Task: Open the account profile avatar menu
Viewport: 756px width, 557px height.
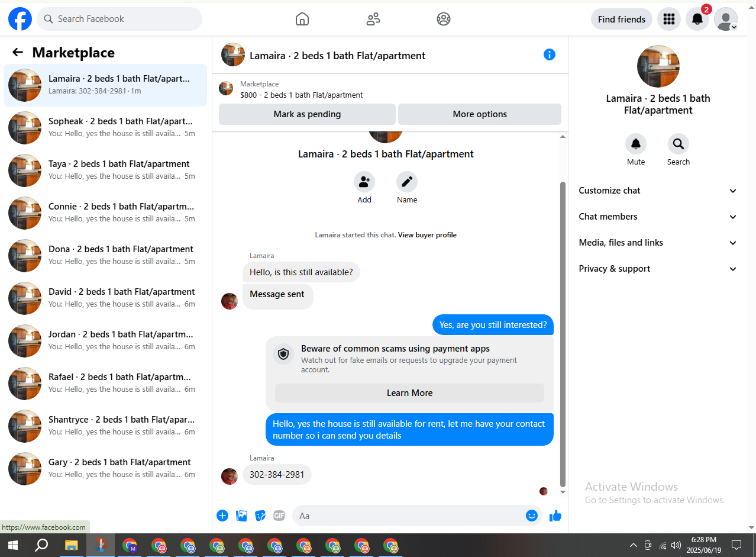Action: [x=726, y=19]
